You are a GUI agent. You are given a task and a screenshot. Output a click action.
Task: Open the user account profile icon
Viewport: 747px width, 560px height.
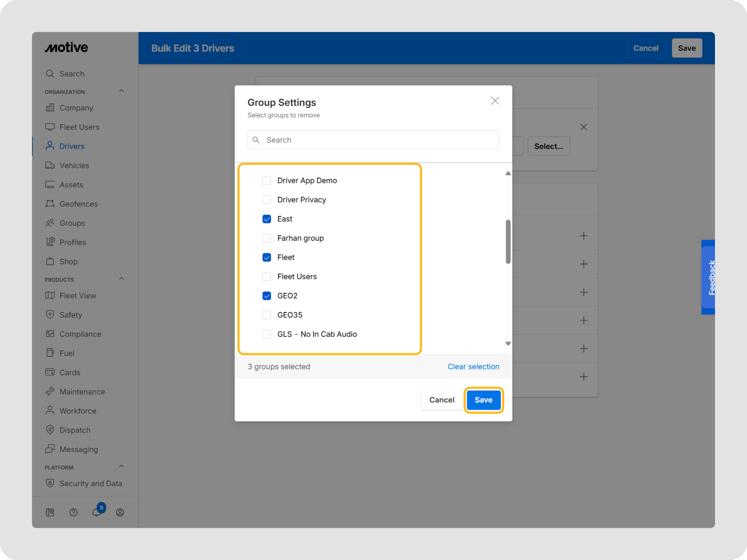tap(120, 513)
